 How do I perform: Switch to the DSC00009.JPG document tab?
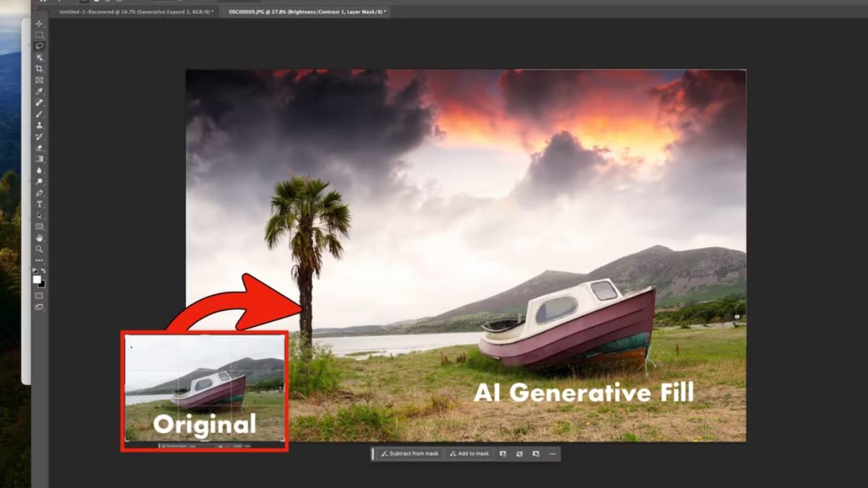coord(307,12)
